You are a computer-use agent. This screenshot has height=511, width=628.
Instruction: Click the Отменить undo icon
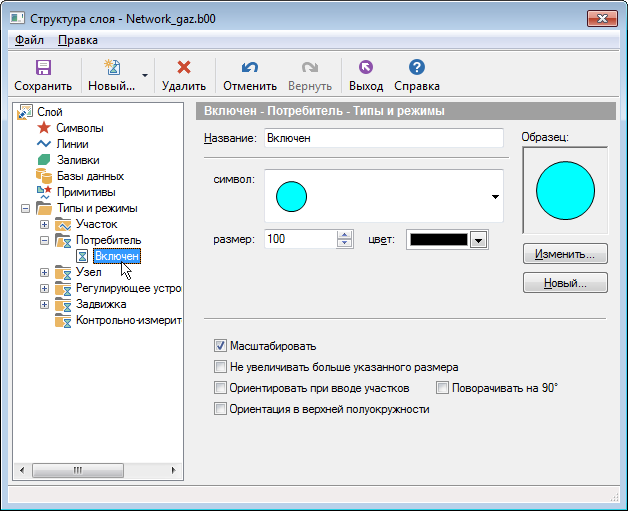click(x=250, y=68)
